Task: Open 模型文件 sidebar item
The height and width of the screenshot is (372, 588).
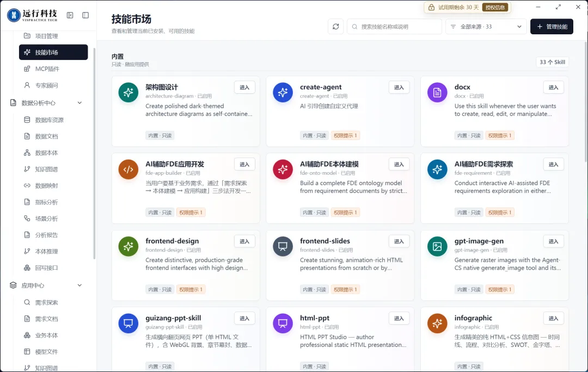Action: tap(53, 352)
